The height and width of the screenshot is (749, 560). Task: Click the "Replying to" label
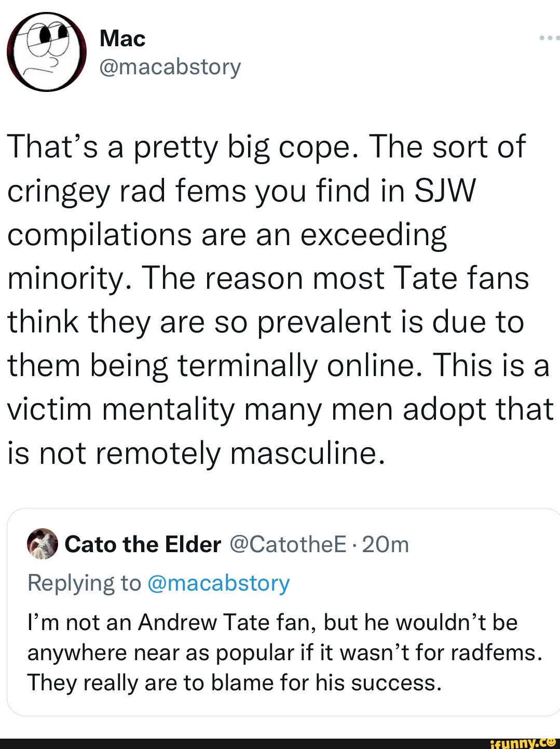84,583
